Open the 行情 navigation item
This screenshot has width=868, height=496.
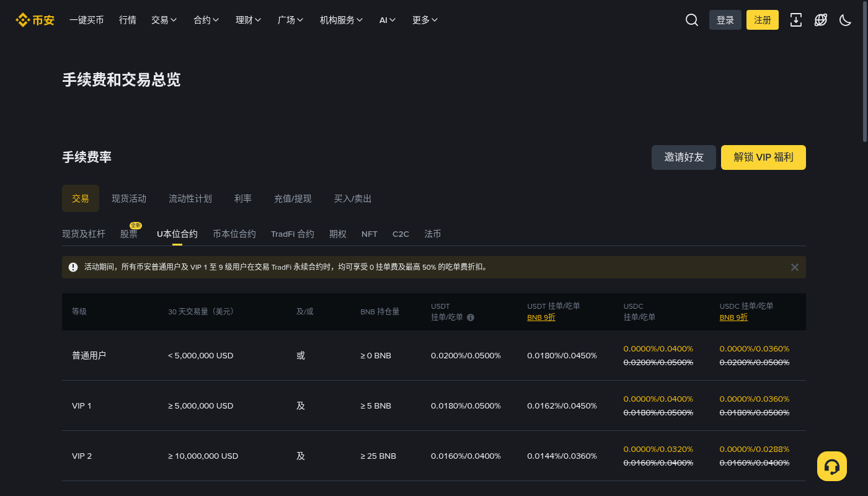point(128,20)
